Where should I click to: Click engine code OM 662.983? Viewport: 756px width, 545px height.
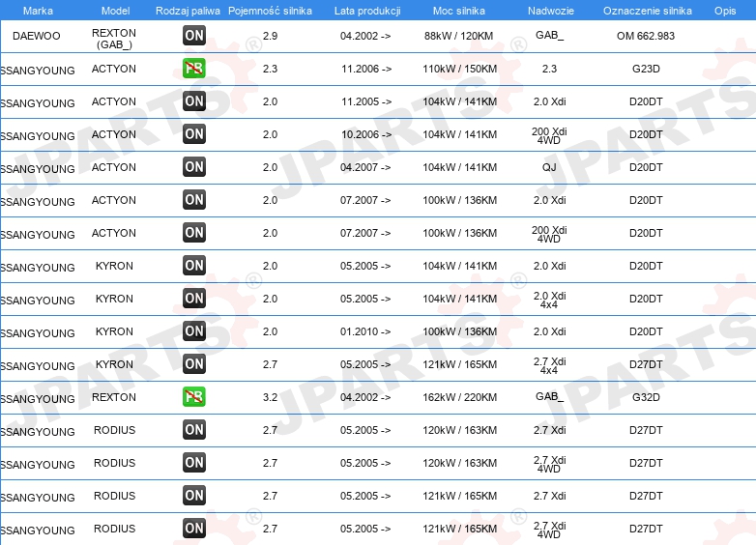pyautogui.click(x=646, y=36)
